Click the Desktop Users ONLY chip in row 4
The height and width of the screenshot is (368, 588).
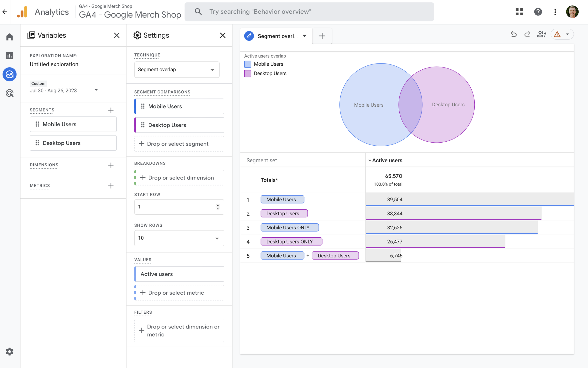pos(291,242)
